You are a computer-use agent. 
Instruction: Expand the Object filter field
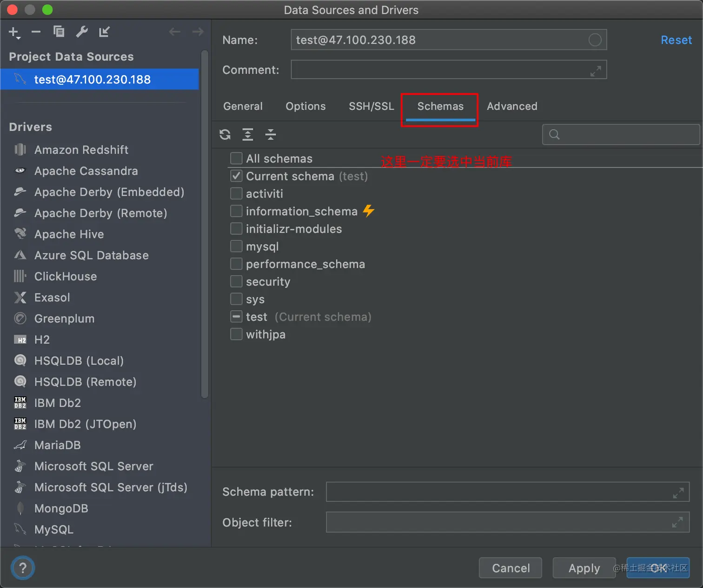tap(677, 522)
